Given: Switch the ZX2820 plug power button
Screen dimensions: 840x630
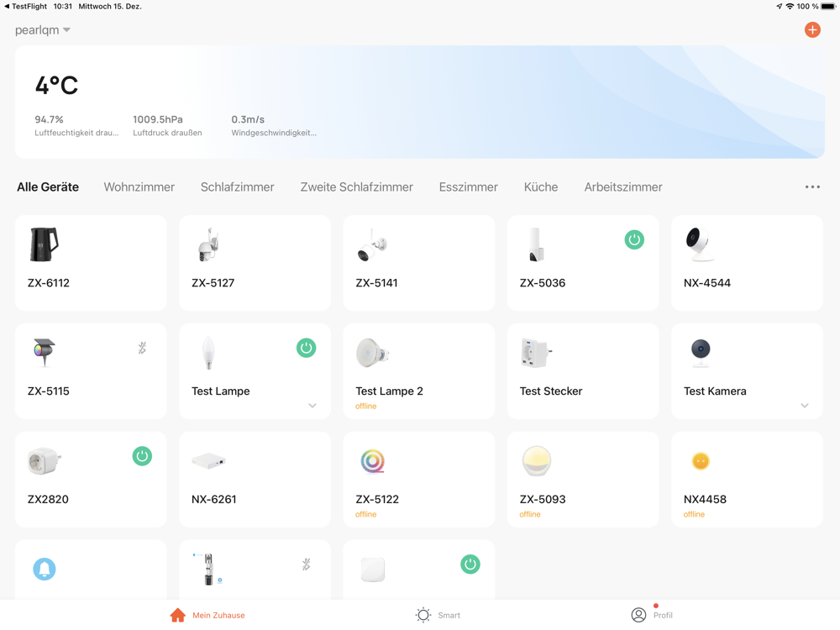Looking at the screenshot, I should (142, 456).
